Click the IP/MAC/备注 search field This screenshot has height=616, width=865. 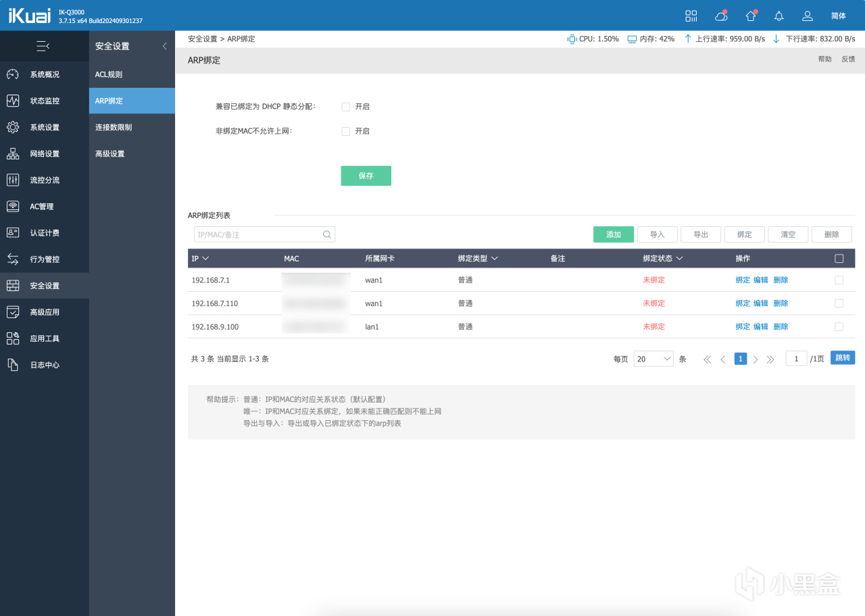click(264, 234)
